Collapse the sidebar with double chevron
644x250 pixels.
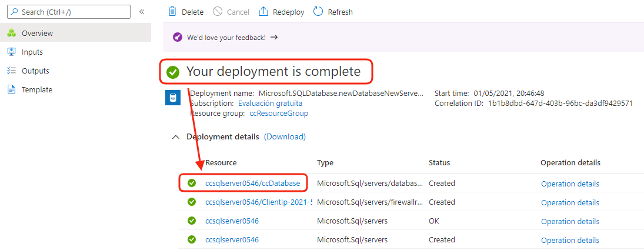click(142, 12)
